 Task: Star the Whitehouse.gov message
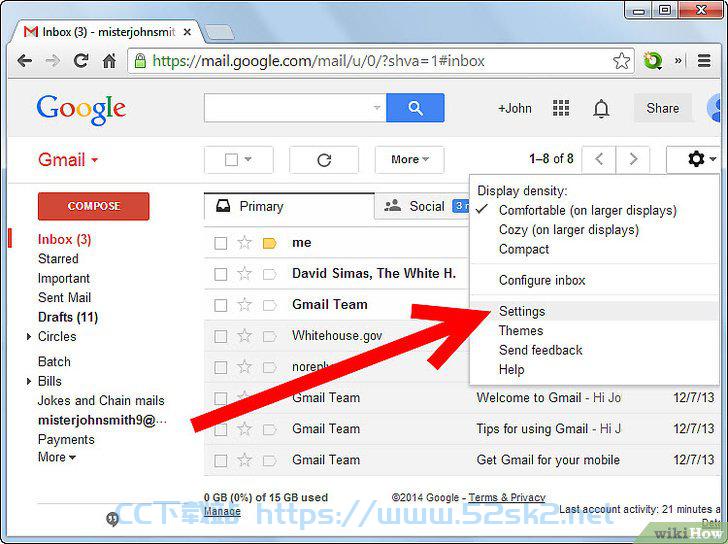pos(244,336)
